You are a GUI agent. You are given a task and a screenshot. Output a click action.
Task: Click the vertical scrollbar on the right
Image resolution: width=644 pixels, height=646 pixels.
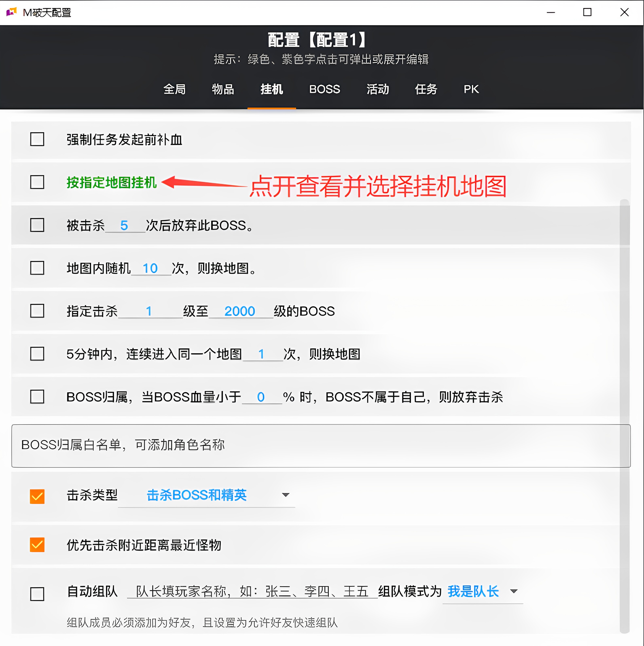624,416
